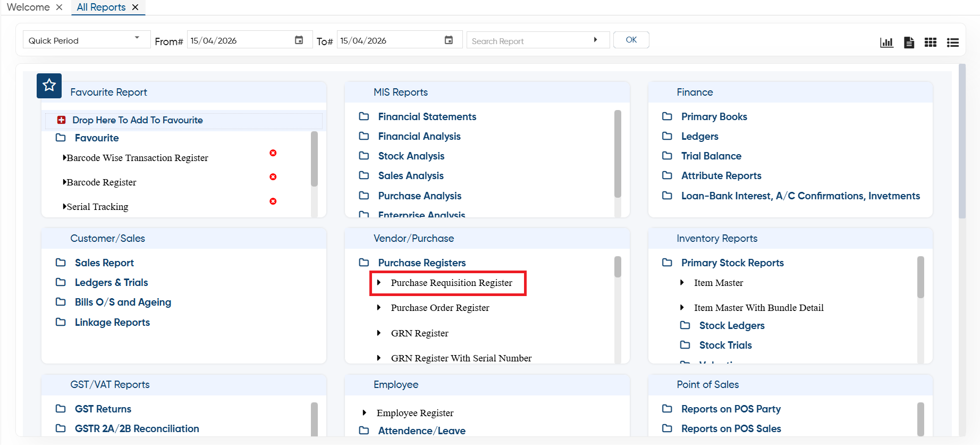Open the To date calendar picker
The width and height of the screenshot is (980, 447).
449,40
